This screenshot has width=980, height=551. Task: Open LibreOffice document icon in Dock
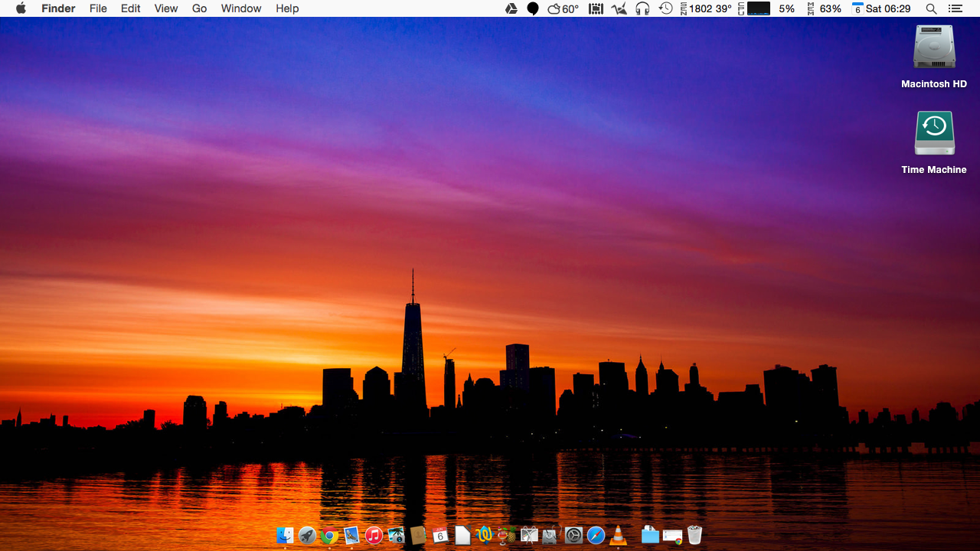point(462,535)
